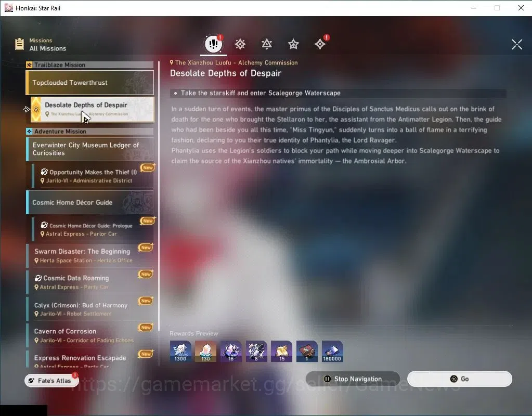The height and width of the screenshot is (416, 532).
Task: Click the New badge on Cosmic Data Roaming
Action: (x=146, y=274)
